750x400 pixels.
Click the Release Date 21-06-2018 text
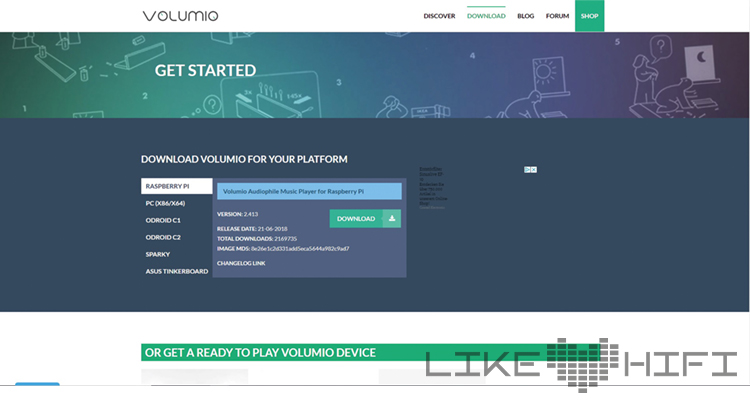[252, 229]
